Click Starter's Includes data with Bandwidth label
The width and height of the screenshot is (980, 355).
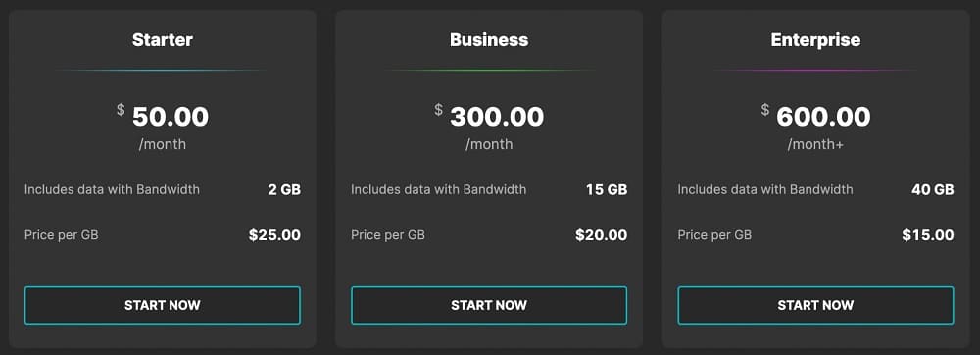[112, 189]
